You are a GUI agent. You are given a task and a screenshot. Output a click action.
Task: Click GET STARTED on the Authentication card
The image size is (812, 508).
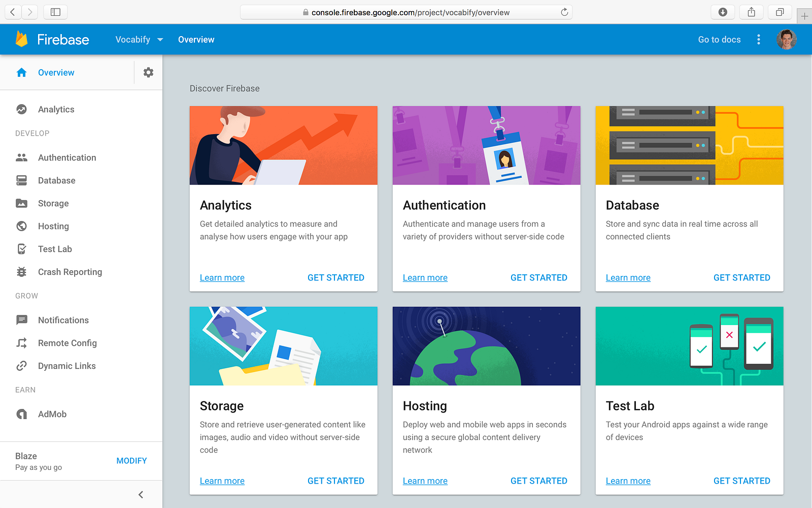[x=539, y=278]
